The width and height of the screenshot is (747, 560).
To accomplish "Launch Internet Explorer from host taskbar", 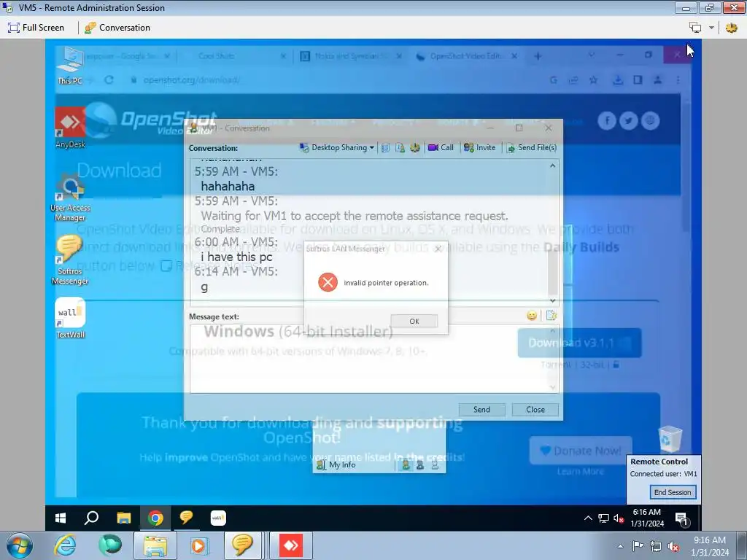I will pos(64,545).
